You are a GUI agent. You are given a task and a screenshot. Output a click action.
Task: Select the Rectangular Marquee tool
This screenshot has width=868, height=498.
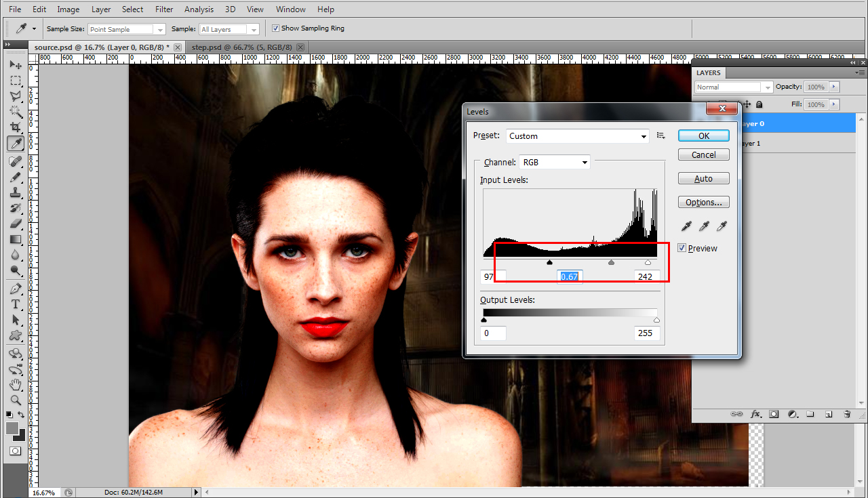pyautogui.click(x=16, y=81)
